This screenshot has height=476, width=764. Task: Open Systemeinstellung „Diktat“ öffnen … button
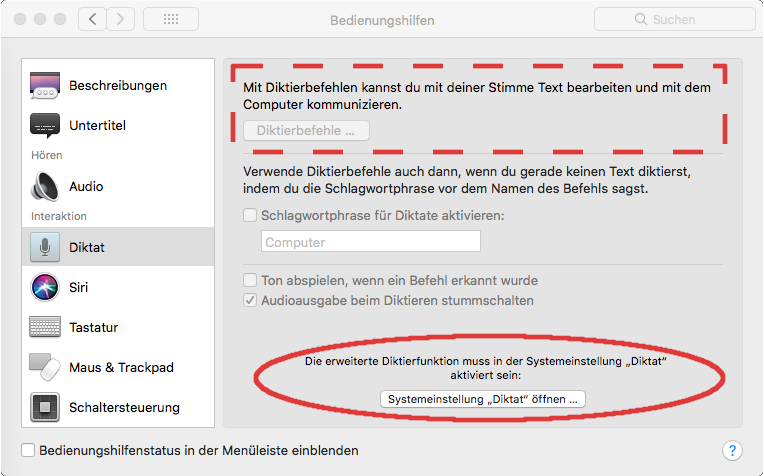point(483,399)
